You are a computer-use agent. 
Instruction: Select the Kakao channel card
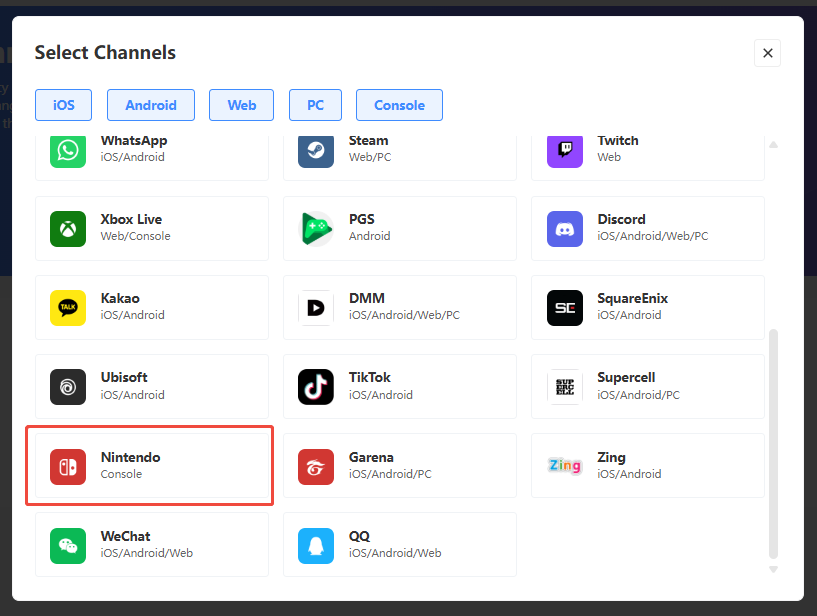click(x=152, y=307)
